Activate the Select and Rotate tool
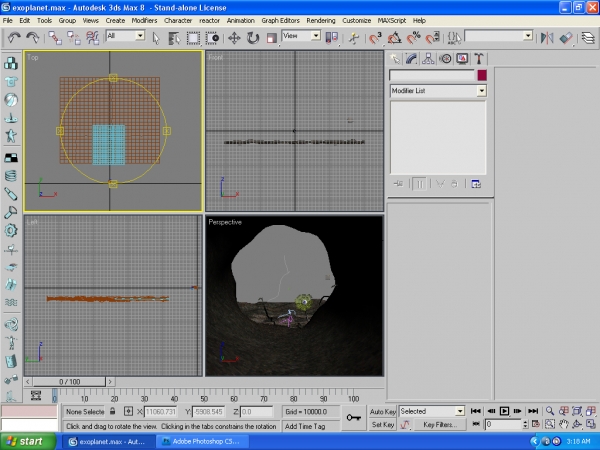 [x=253, y=38]
